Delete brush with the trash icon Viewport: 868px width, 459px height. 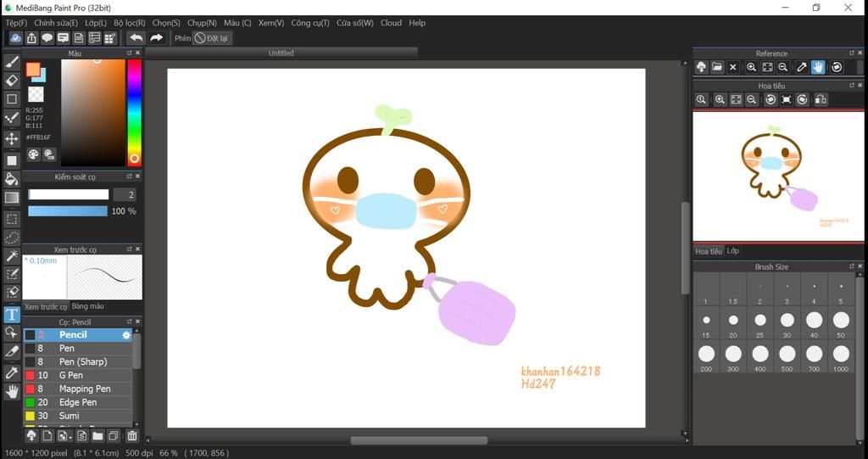tap(131, 436)
